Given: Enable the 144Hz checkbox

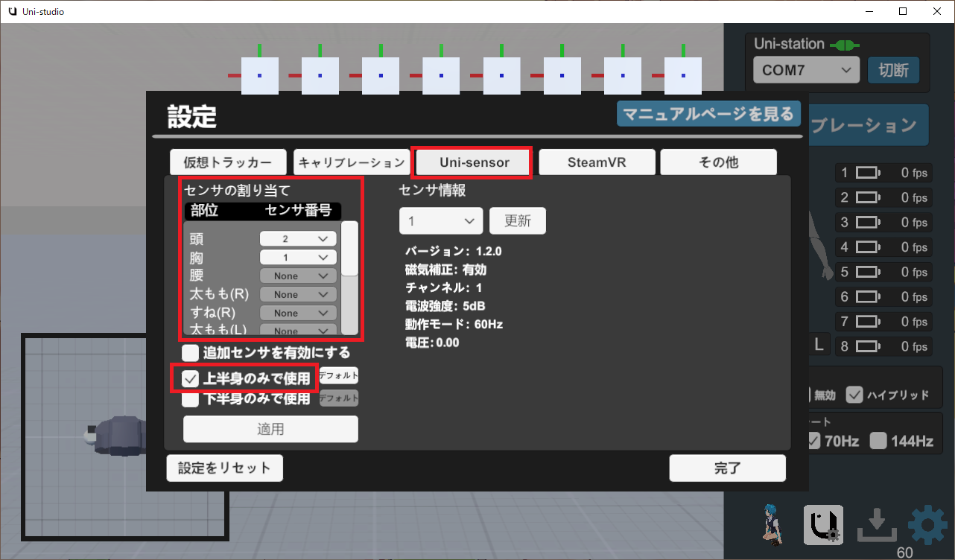Looking at the screenshot, I should [878, 441].
